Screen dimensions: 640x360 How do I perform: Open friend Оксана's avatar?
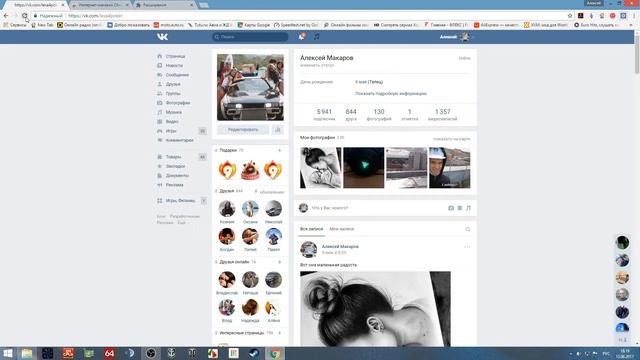250,209
